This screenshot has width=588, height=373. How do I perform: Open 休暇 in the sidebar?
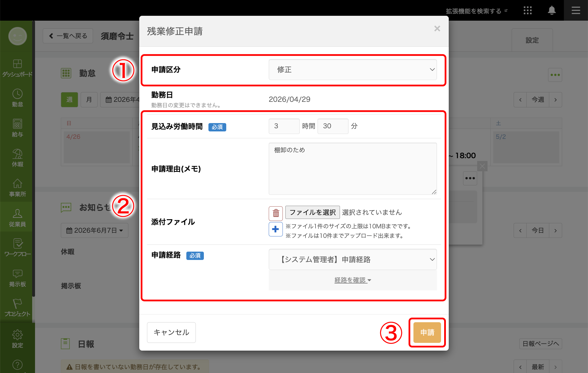click(x=18, y=158)
